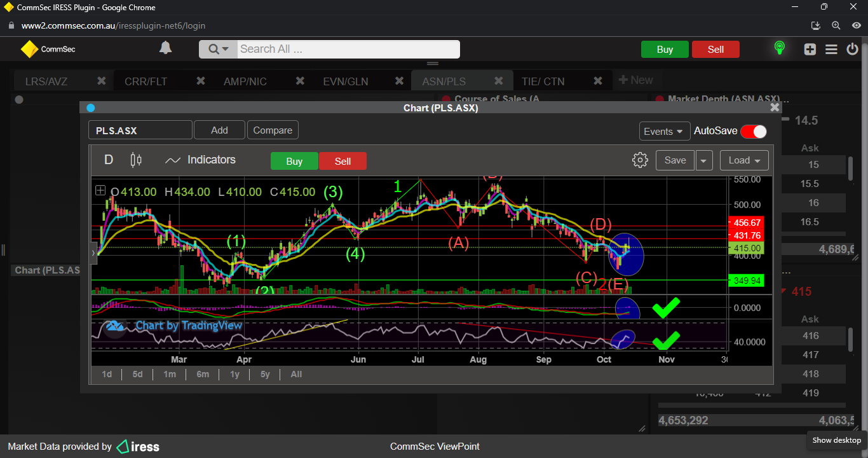Viewport: 868px width, 458px height.
Task: Open the notifications bell
Action: pos(165,48)
